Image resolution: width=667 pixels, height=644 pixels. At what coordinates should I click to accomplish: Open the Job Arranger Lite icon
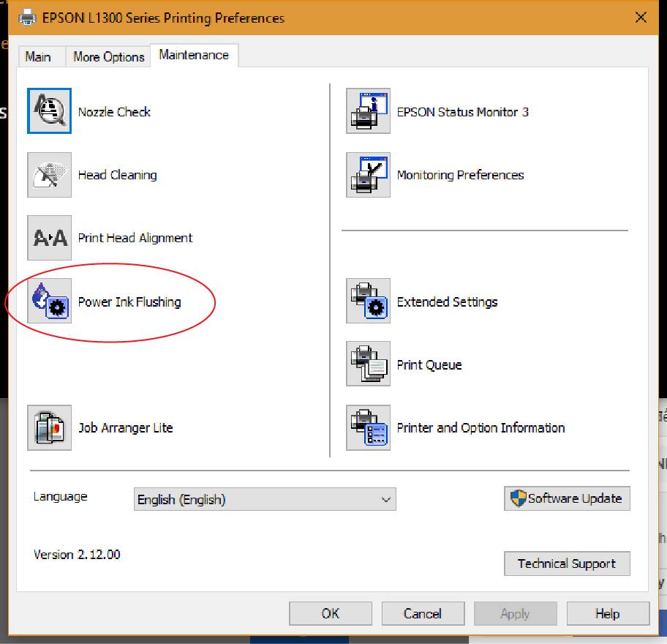pos(49,428)
